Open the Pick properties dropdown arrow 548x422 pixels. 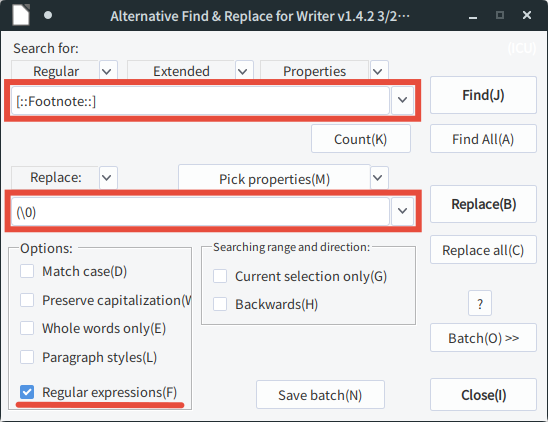pyautogui.click(x=379, y=178)
